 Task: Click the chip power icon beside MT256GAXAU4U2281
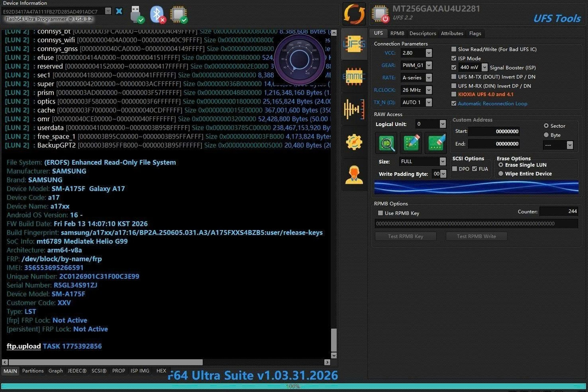coord(380,14)
